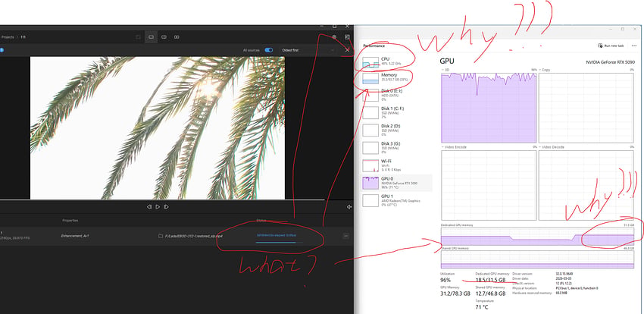Click the 31.2/78.3 GB GPU Memory value
This screenshot has width=644, height=314.
[x=455, y=294]
